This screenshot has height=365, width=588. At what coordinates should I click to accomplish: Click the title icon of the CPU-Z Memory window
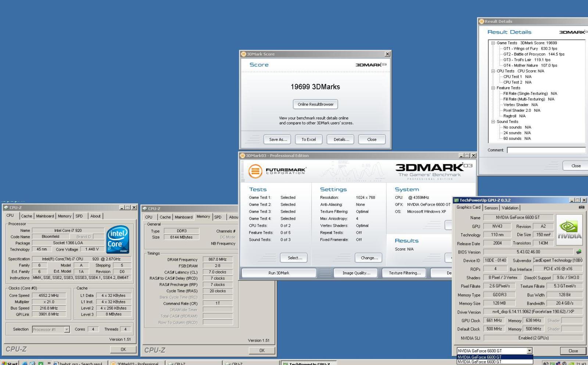pyautogui.click(x=145, y=209)
